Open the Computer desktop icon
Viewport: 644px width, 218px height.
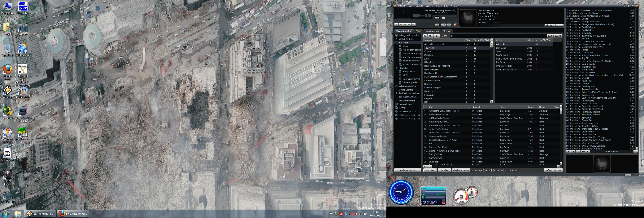pos(7,8)
